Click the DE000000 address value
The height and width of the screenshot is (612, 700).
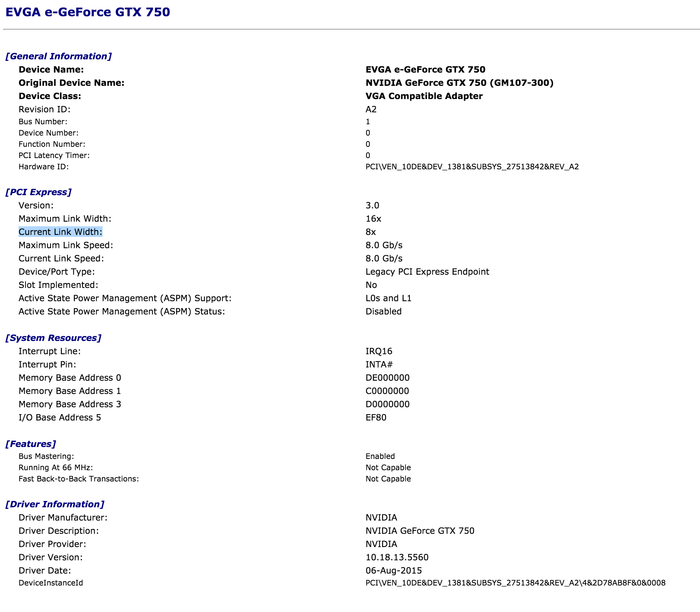coord(387,378)
